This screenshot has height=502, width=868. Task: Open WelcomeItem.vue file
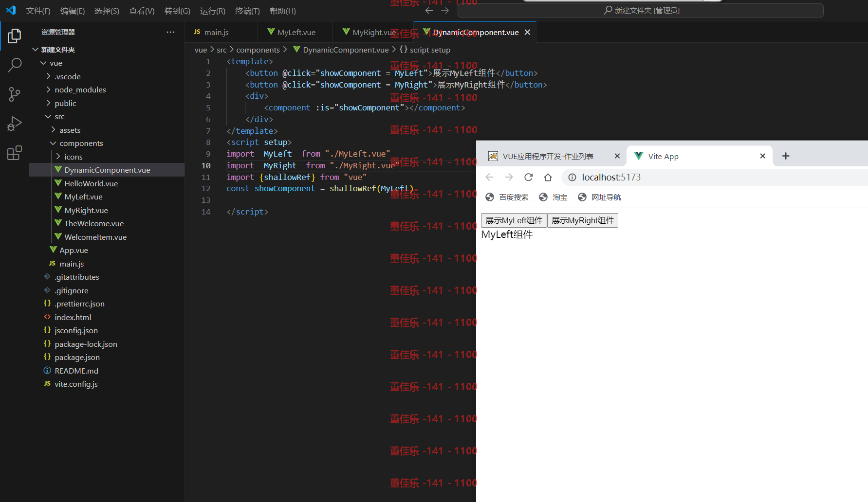pyautogui.click(x=107, y=237)
